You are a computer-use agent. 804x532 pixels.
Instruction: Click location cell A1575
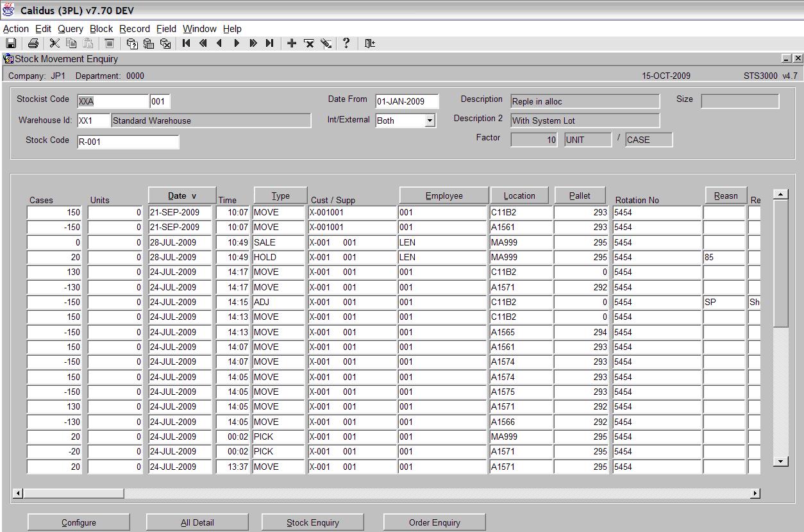521,392
